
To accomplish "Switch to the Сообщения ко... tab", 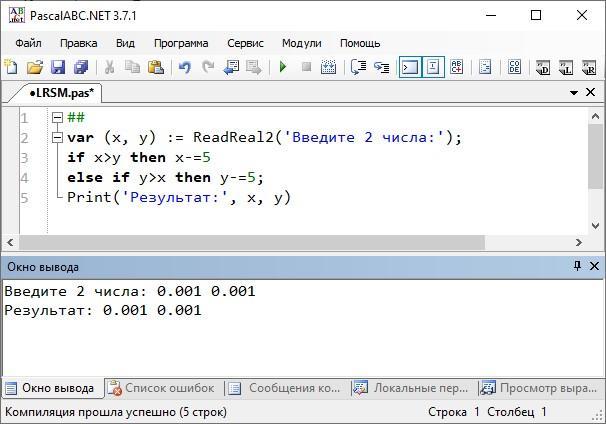I will 284,388.
